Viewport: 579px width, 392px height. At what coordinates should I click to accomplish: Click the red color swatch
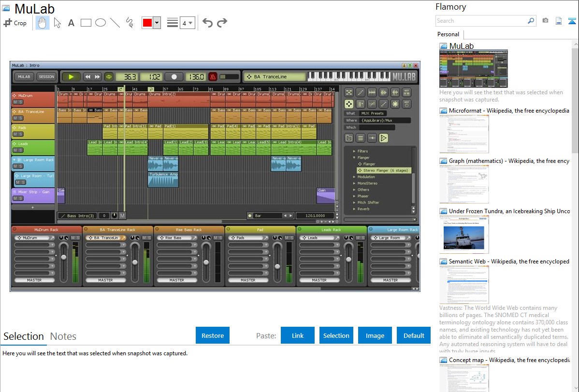click(147, 23)
